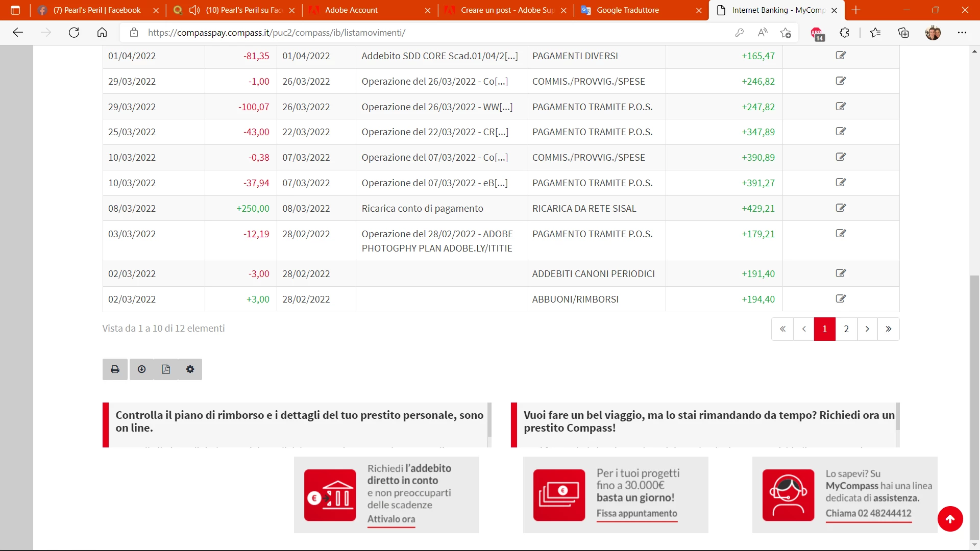Open the browser extensions puzzle icon
The image size is (980, 551).
pyautogui.click(x=845, y=33)
